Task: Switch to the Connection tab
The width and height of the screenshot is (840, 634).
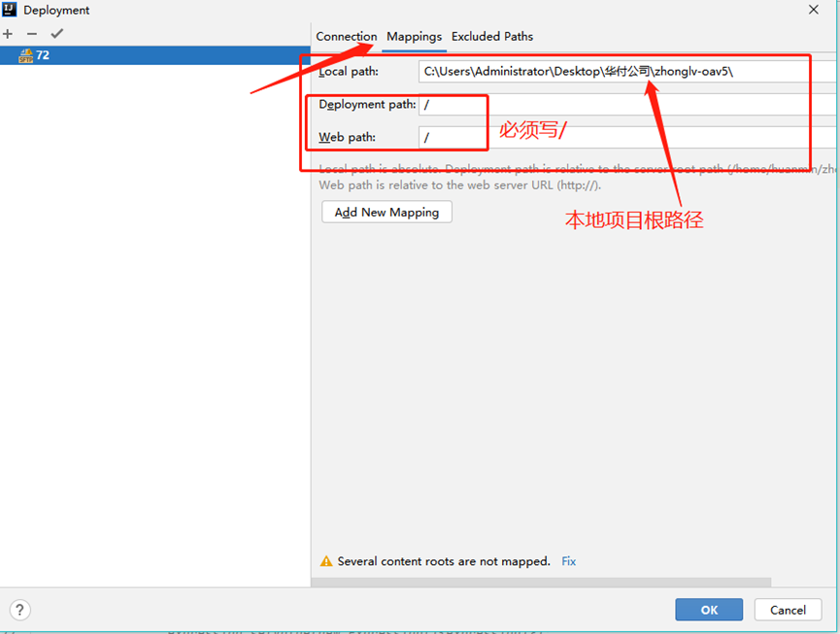Action: point(346,36)
